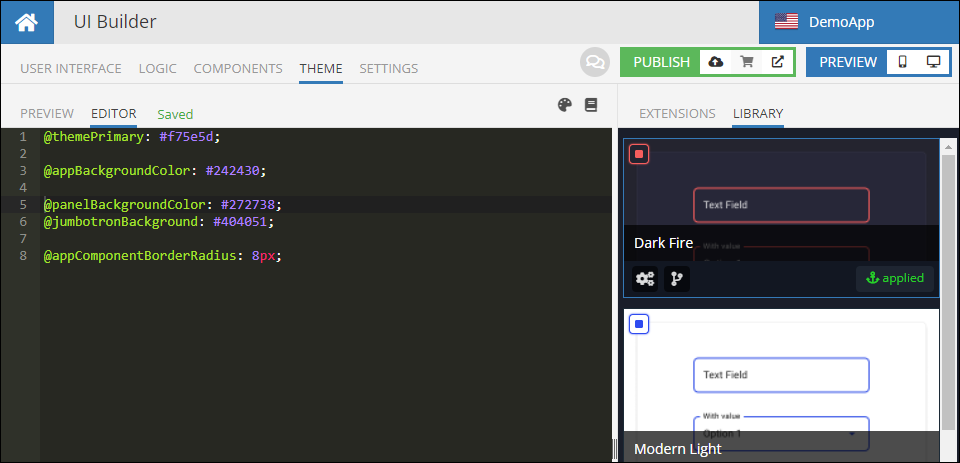Click the panel splitter handle beside editor
The image size is (960, 463).
pos(614,448)
